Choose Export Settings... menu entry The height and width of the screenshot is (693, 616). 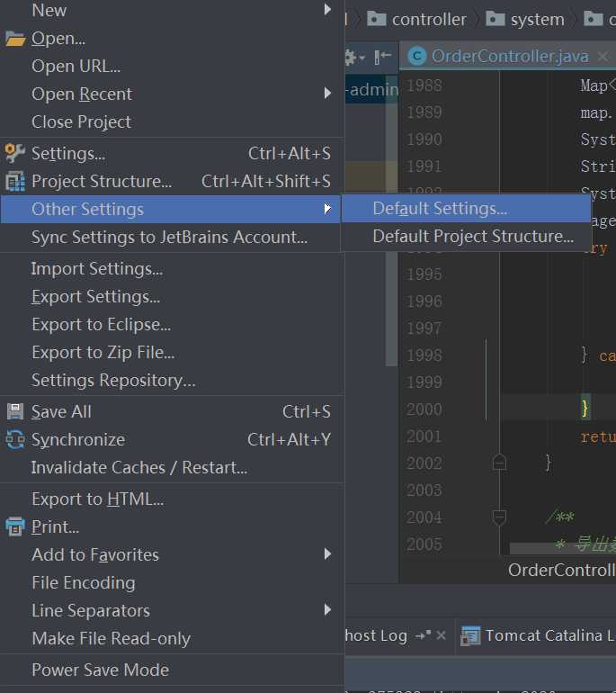pyautogui.click(x=173, y=297)
